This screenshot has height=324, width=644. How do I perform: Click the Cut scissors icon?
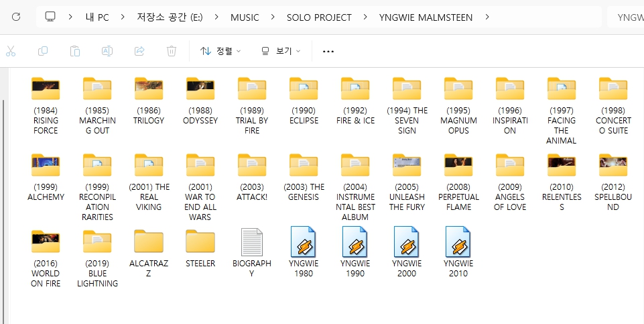click(11, 51)
